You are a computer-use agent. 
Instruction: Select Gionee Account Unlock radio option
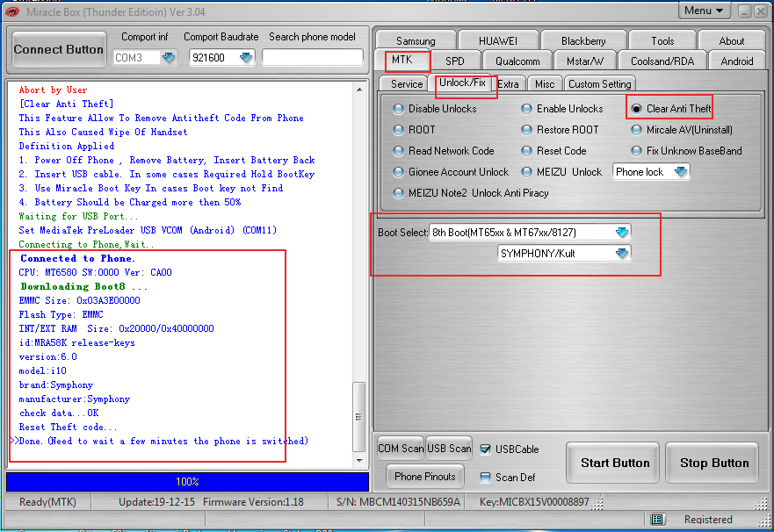point(398,172)
